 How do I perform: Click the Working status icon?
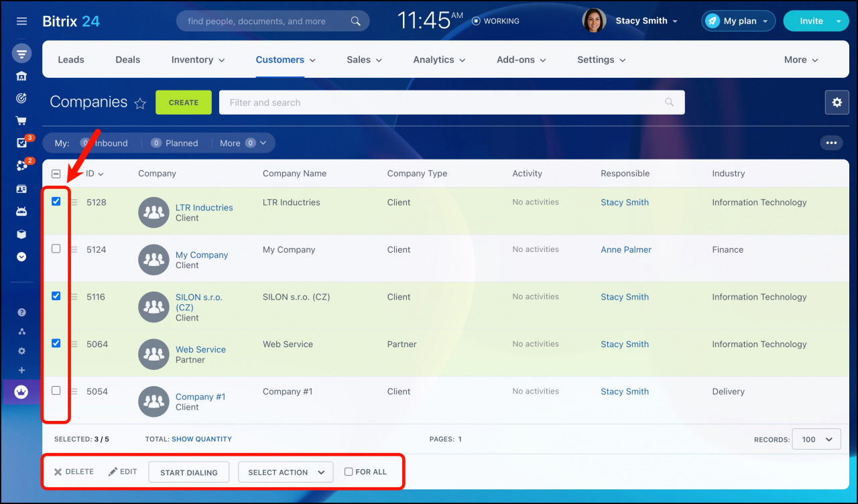coord(476,21)
